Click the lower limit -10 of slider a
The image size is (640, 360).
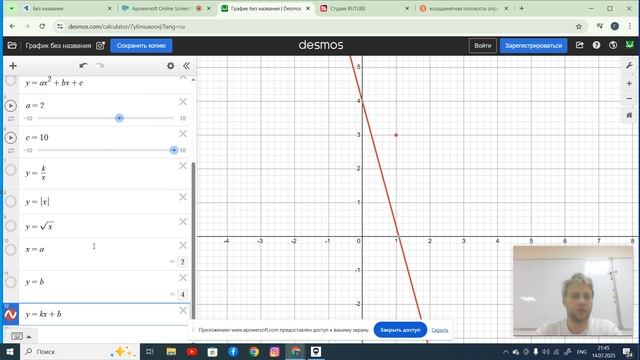tap(28, 118)
